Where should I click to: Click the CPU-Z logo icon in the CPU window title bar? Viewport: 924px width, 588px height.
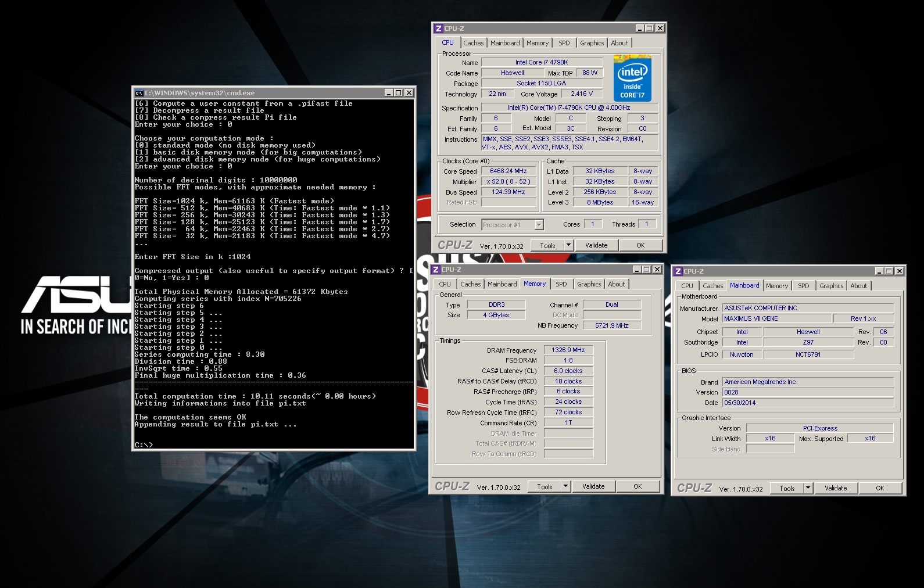439,28
